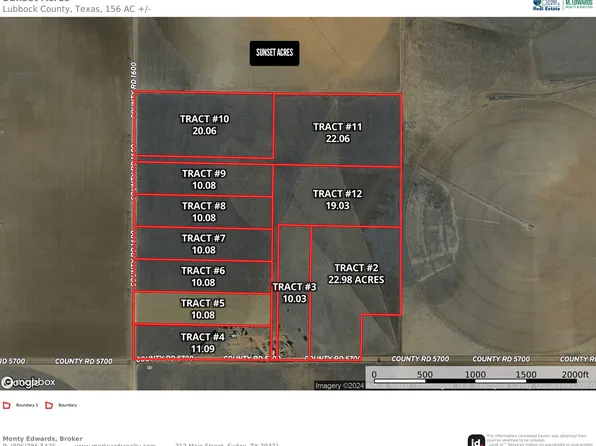Select the Tract #9 10.08 label
596x446 pixels.
[204, 179]
